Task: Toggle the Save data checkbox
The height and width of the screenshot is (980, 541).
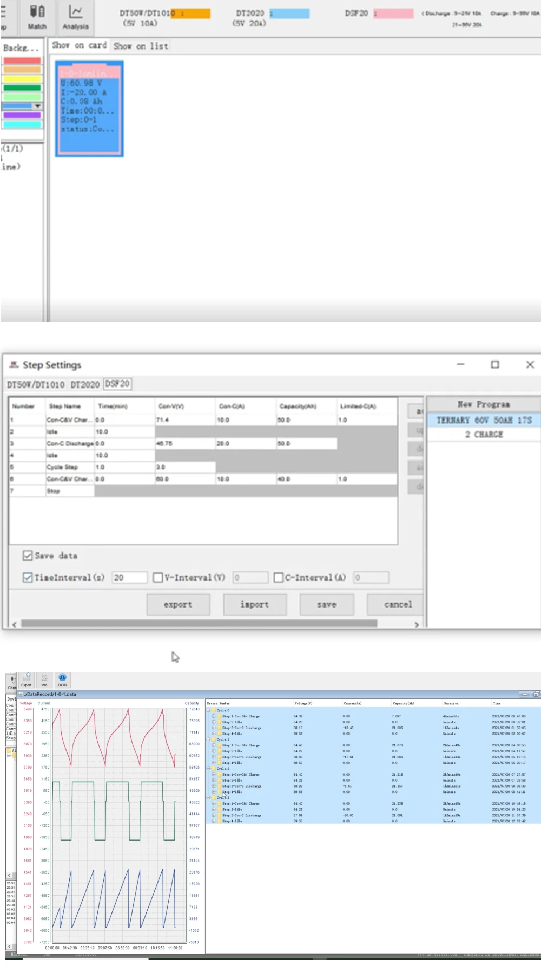Action: pos(28,555)
